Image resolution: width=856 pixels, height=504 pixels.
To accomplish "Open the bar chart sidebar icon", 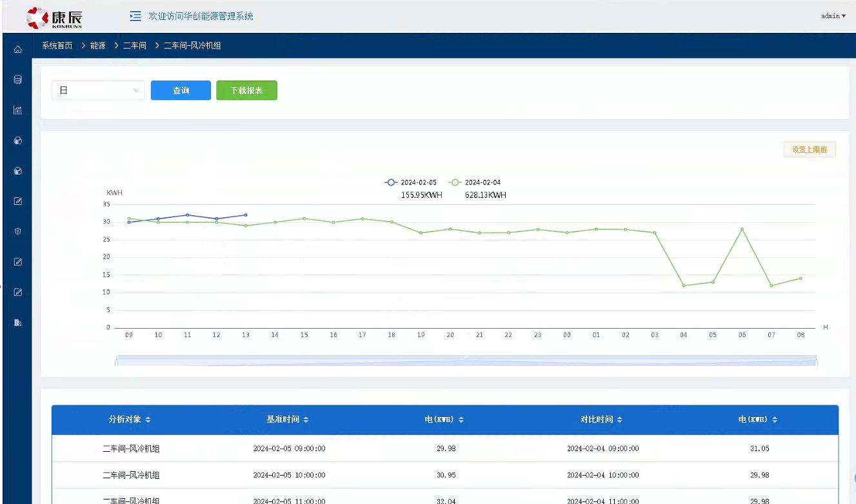I will coord(18,110).
